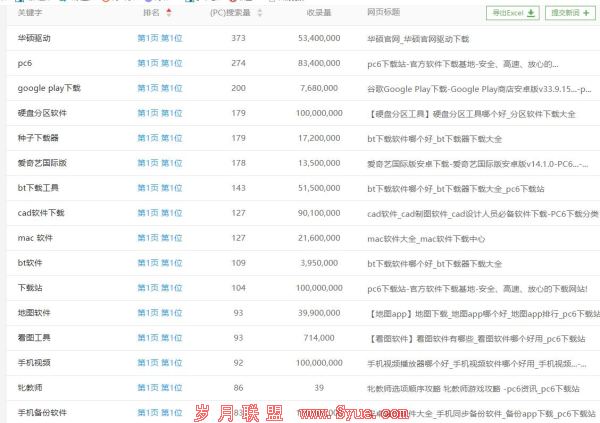This screenshot has height=423, width=600.
Task: Click the indexed count 3,950,000
Action: tap(319, 263)
